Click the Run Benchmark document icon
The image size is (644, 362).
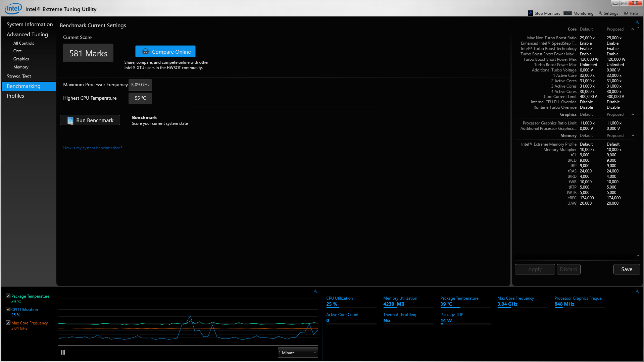[70, 120]
